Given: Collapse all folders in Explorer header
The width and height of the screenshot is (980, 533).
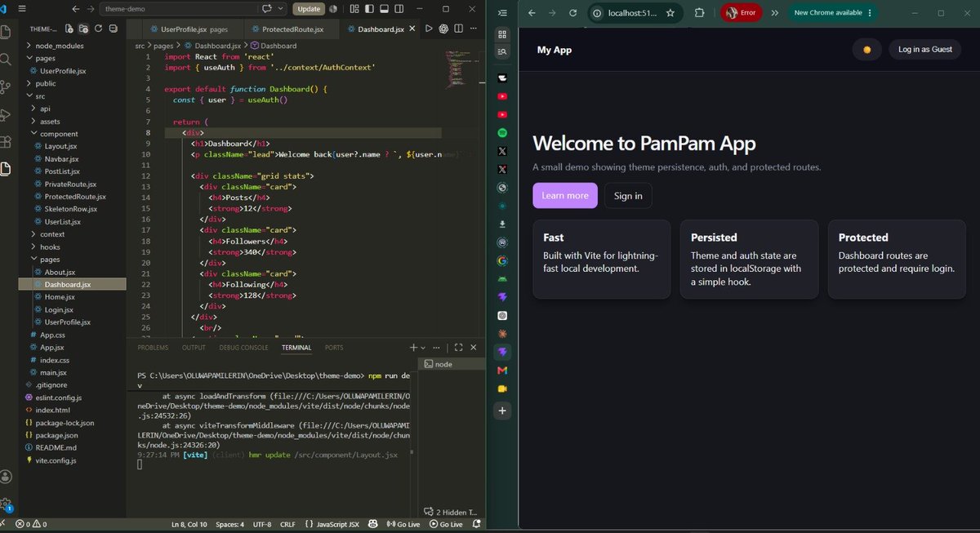Looking at the screenshot, I should (113, 29).
